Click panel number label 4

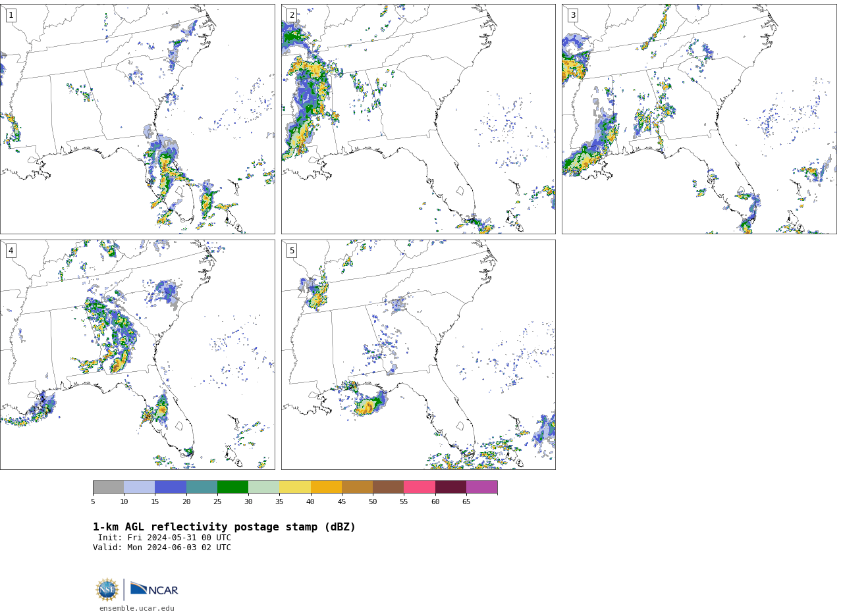pyautogui.click(x=11, y=251)
